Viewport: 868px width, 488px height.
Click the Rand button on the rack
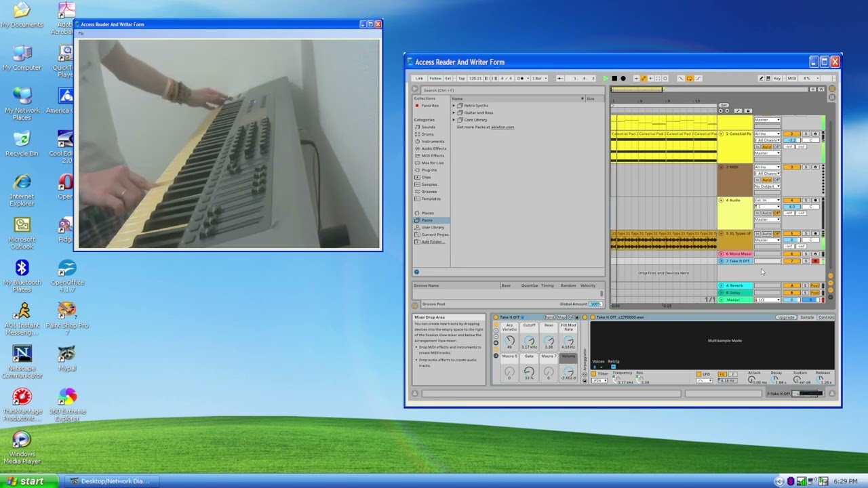point(550,317)
